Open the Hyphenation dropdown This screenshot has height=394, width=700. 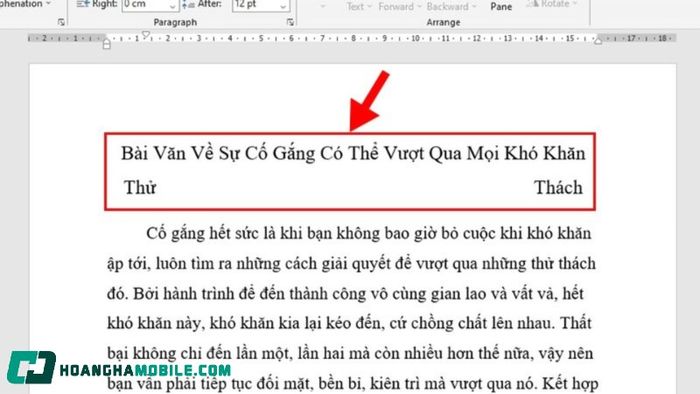coord(25,4)
